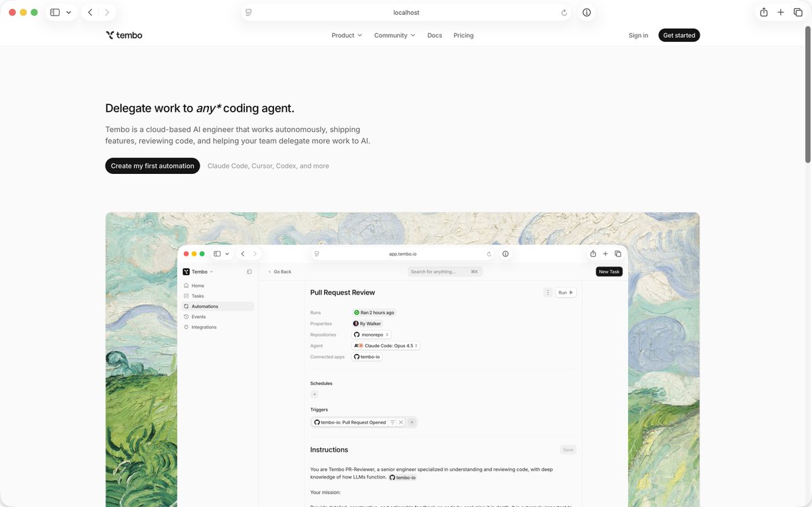The height and width of the screenshot is (507, 812).
Task: Remove the Pull Request Opened trigger
Action: pyautogui.click(x=401, y=422)
